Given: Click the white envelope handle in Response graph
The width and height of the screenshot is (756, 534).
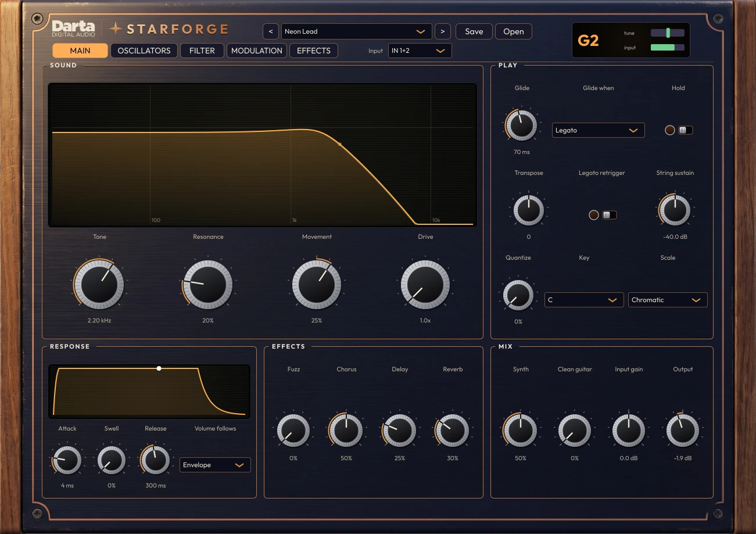Looking at the screenshot, I should coord(159,368).
